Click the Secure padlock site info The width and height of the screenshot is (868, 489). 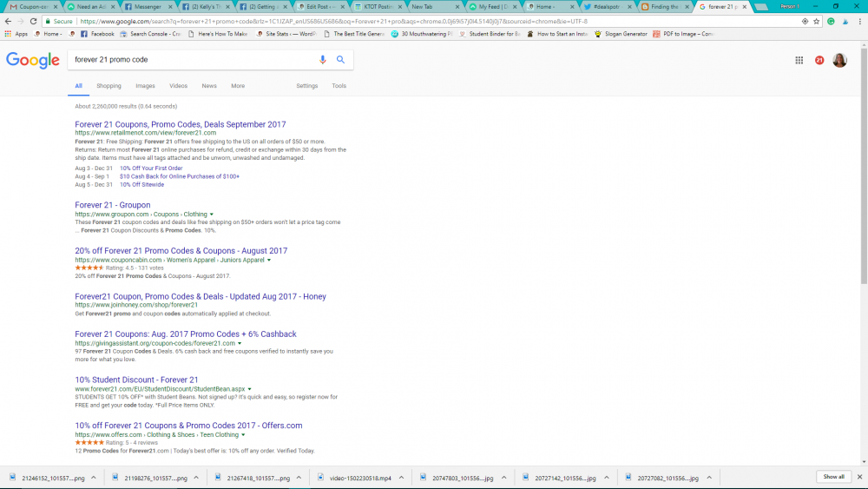tap(59, 21)
